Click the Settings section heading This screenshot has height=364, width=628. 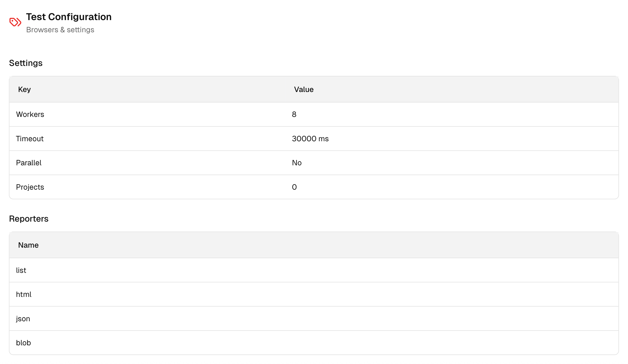[x=26, y=63]
